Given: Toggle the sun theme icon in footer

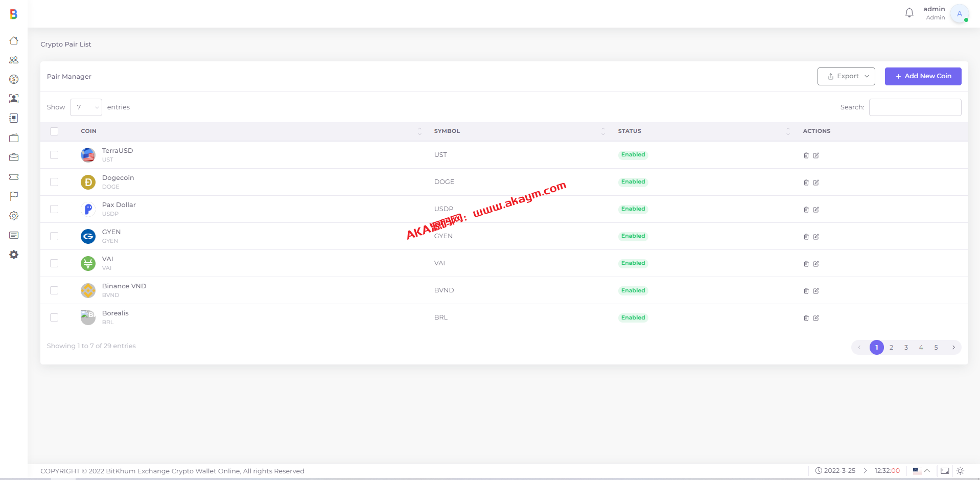Looking at the screenshot, I should tap(960, 471).
